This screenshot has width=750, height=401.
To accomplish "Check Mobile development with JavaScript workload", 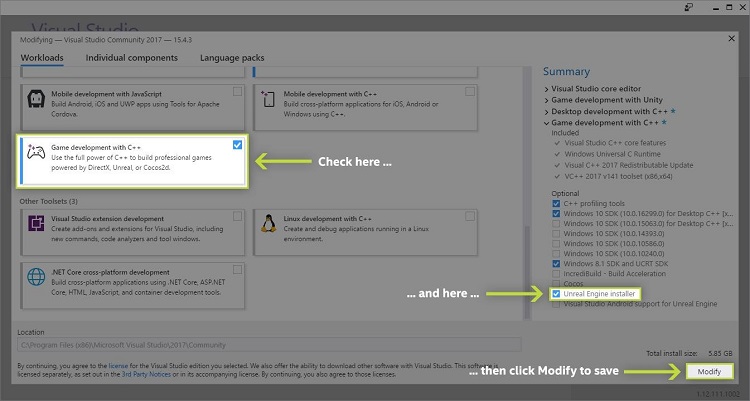I will (237, 91).
